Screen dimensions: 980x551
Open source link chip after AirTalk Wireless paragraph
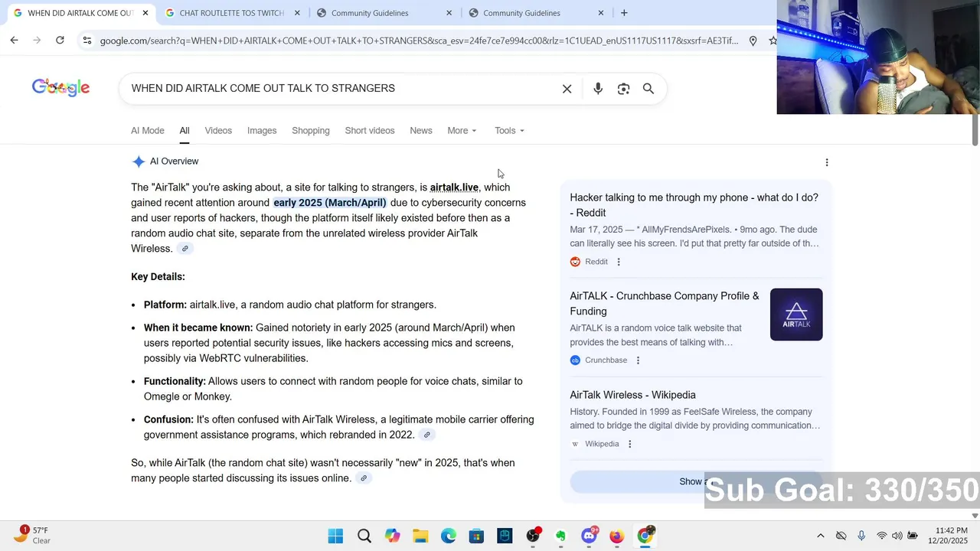coord(185,249)
